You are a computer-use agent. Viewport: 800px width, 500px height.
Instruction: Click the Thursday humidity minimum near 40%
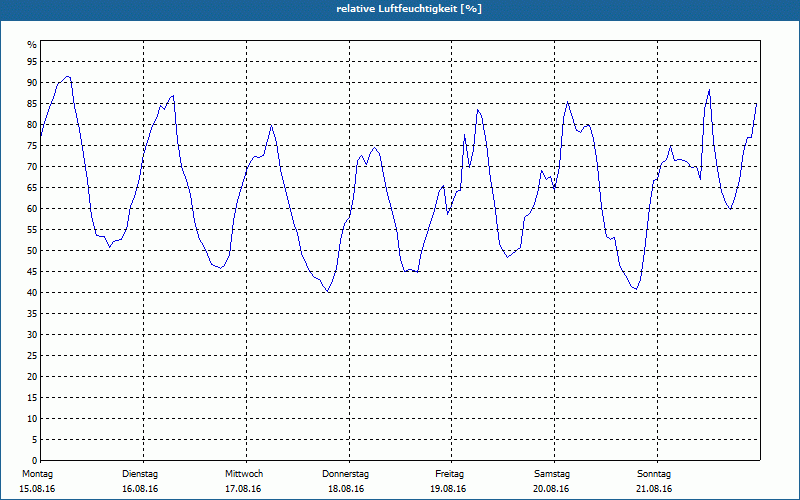328,291
